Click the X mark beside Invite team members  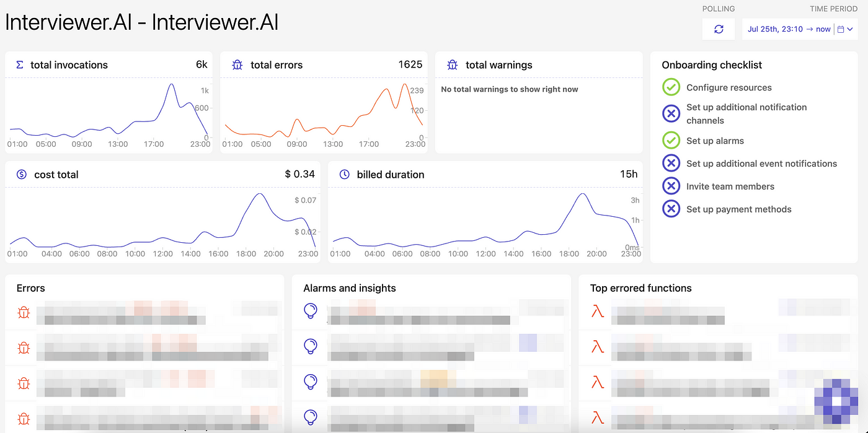tap(671, 186)
